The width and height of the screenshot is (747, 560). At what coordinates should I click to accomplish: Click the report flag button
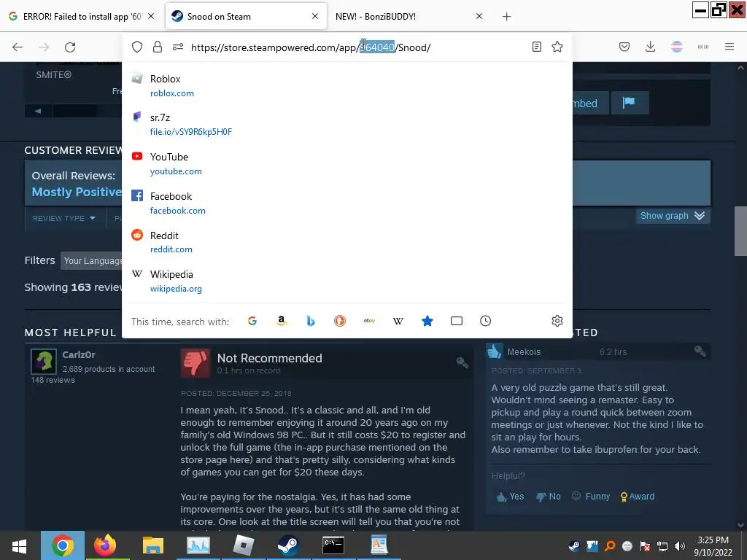pos(630,102)
